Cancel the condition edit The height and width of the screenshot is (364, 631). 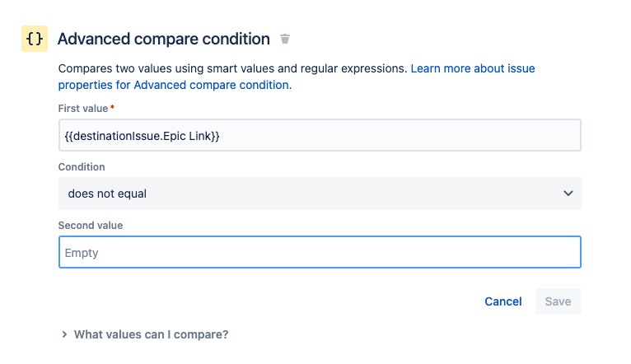[x=503, y=301]
